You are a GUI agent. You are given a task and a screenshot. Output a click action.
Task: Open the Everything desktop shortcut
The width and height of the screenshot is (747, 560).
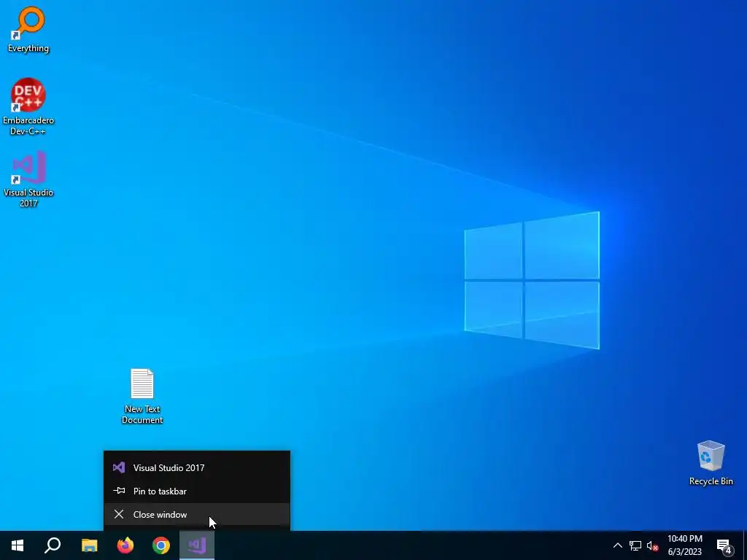(28, 29)
